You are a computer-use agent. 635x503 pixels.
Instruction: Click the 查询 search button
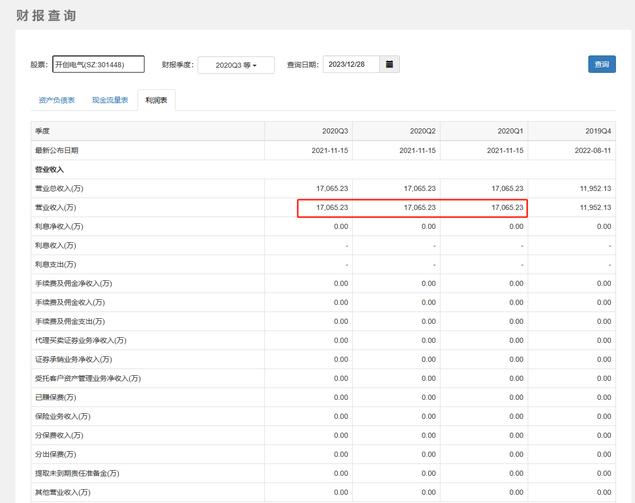pos(601,64)
